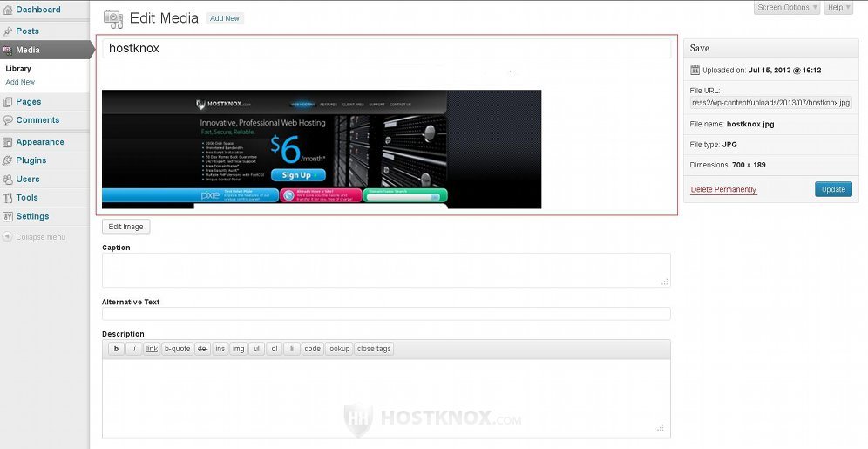Click the Comments speech bubble icon
Image resolution: width=868 pixels, height=449 pixels.
[x=7, y=120]
